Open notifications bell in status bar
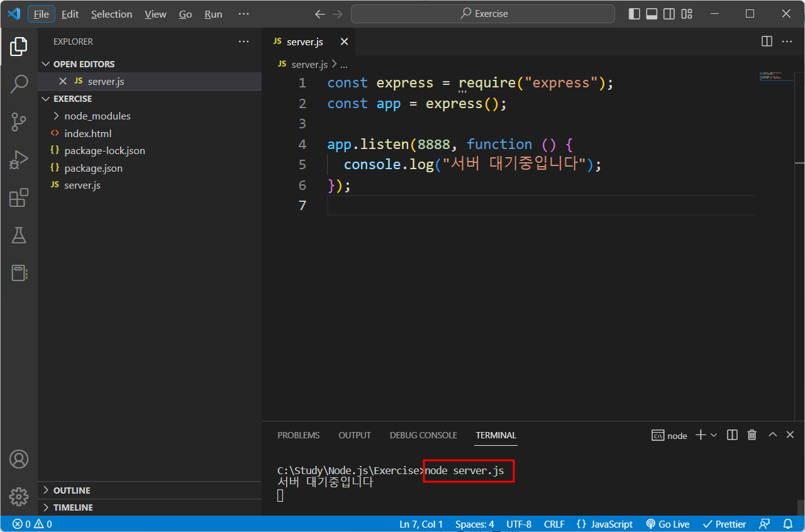This screenshot has width=805, height=532. (788, 524)
